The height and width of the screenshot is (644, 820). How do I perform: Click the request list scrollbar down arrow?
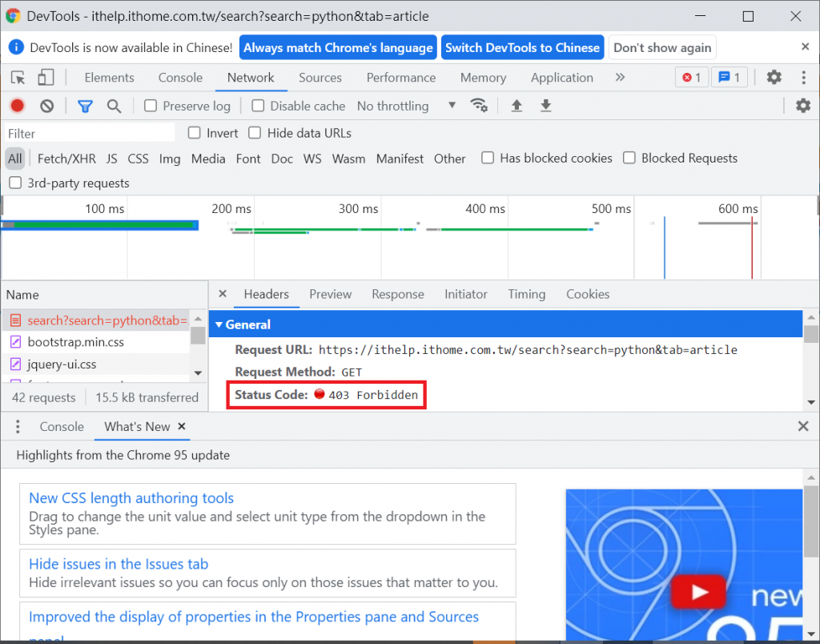click(199, 372)
